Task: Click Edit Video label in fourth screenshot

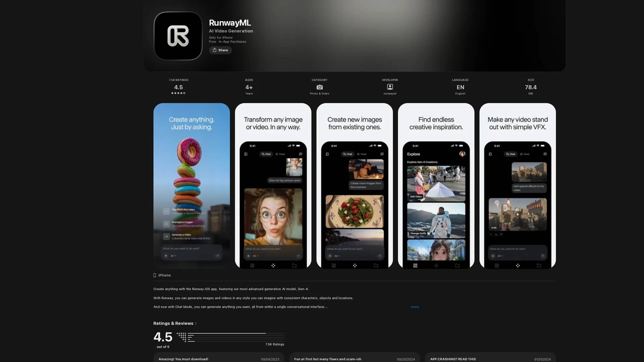Action: click(416, 196)
